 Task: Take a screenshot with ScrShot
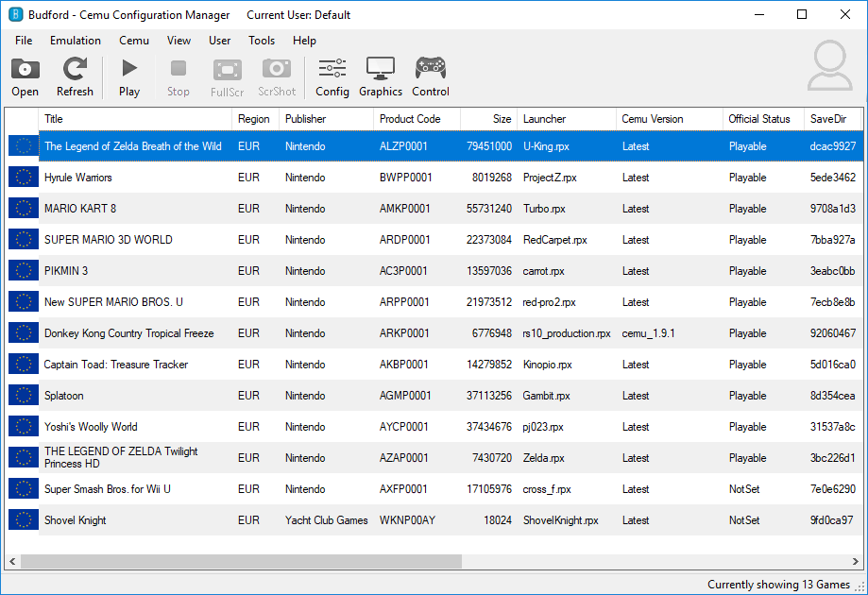(277, 77)
